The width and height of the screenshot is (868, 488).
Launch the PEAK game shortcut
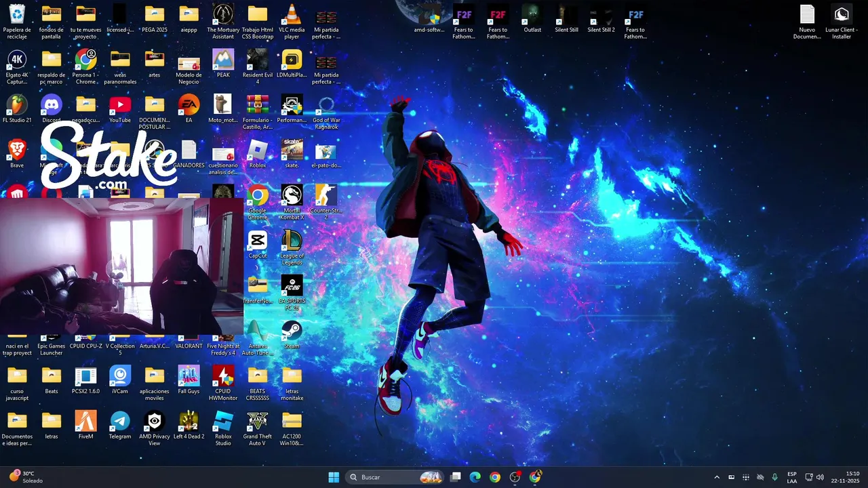click(x=223, y=64)
